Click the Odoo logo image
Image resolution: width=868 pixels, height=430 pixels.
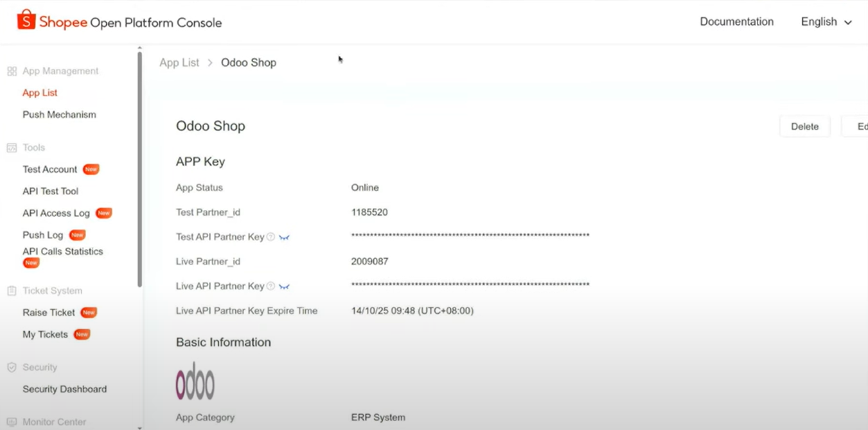195,381
